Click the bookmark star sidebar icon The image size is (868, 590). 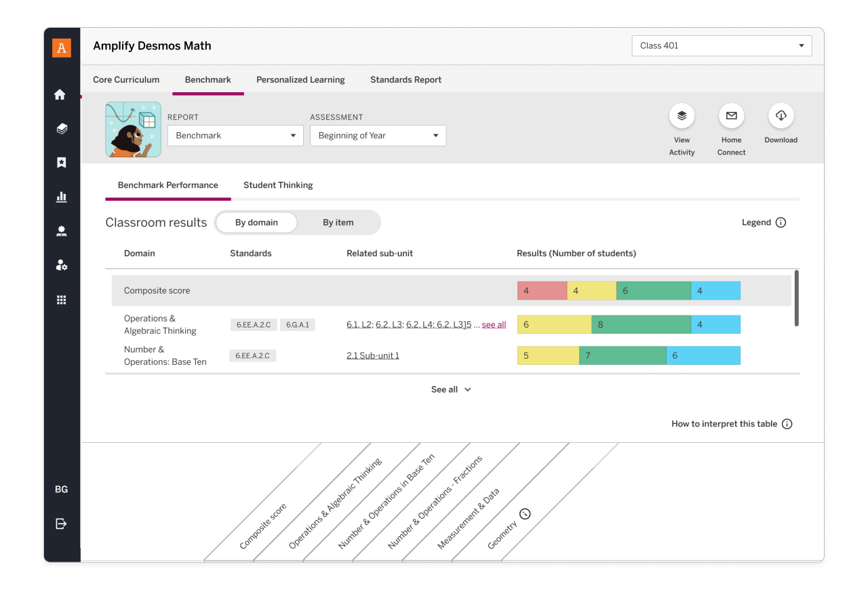[x=62, y=163]
